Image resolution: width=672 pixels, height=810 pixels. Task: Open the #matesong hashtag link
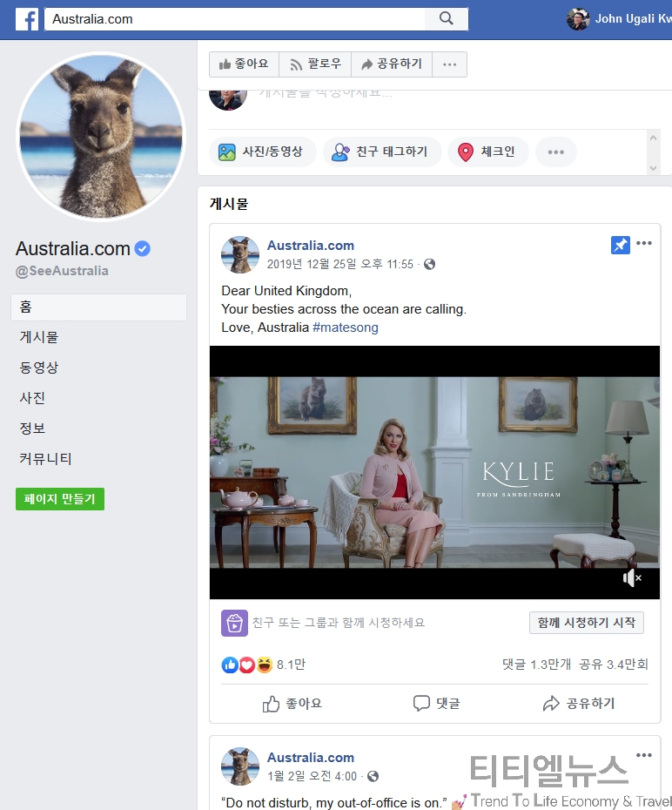click(346, 327)
